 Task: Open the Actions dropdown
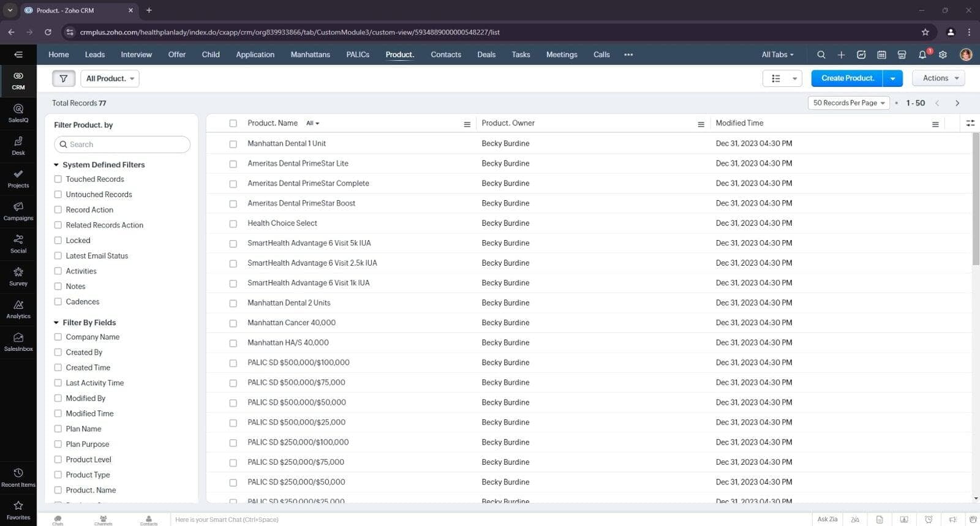939,78
